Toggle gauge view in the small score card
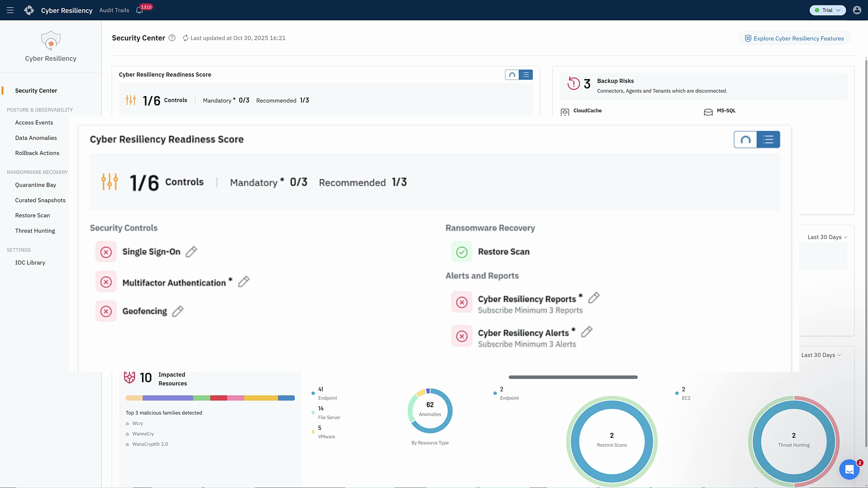The image size is (868, 488). point(512,75)
